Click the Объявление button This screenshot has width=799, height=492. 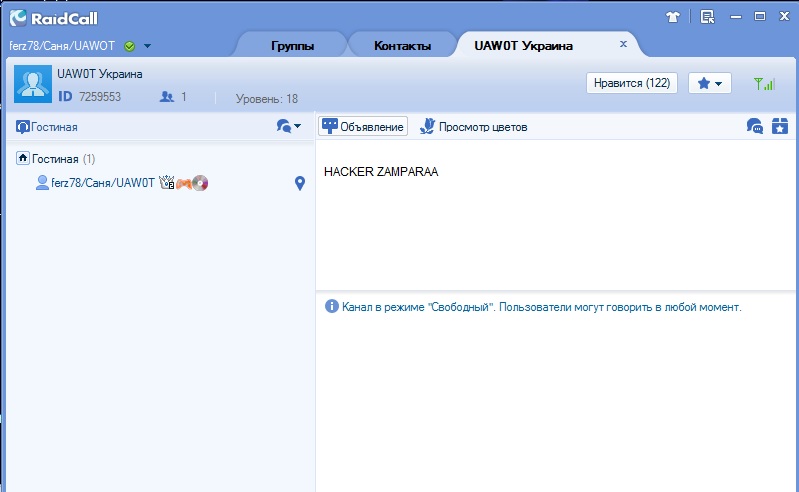(x=363, y=126)
